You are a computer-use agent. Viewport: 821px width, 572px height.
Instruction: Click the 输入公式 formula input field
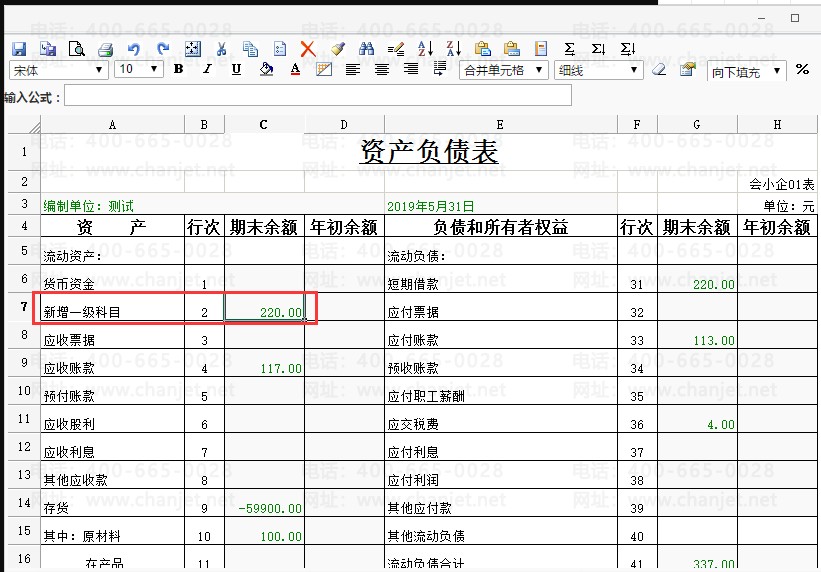click(x=318, y=96)
